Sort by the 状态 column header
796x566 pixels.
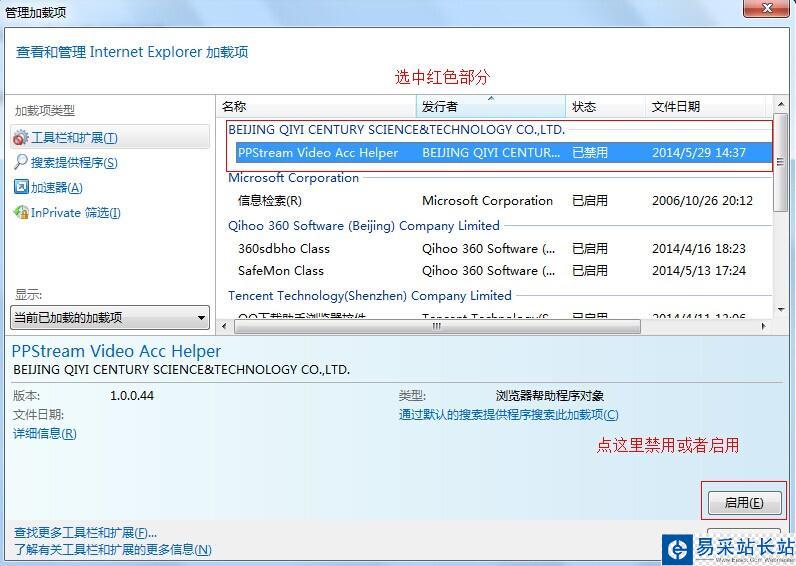pyautogui.click(x=606, y=107)
